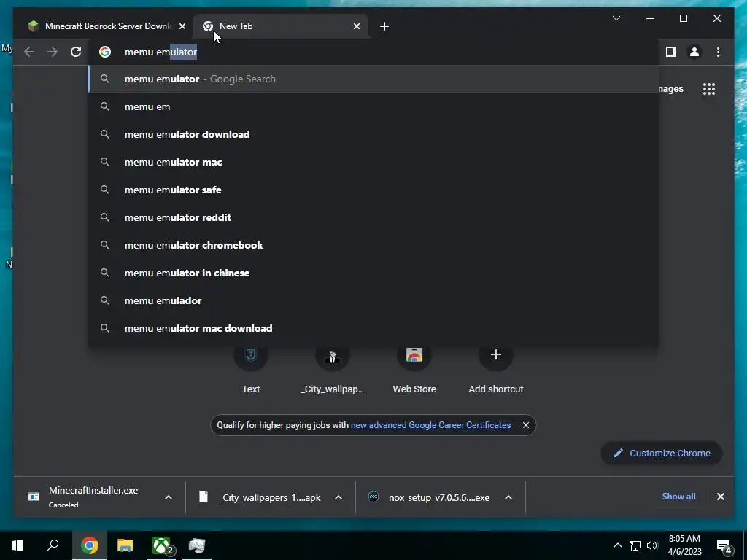Open Windows taskbar search

[x=53, y=545]
